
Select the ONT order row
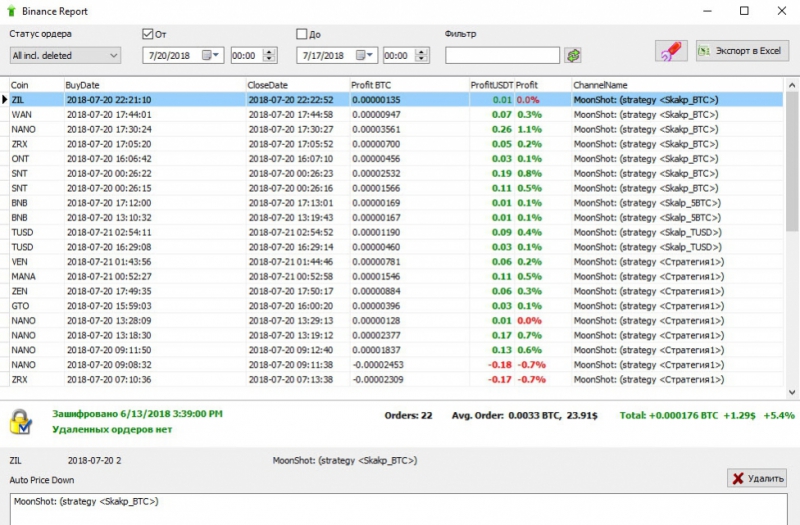tap(396, 159)
